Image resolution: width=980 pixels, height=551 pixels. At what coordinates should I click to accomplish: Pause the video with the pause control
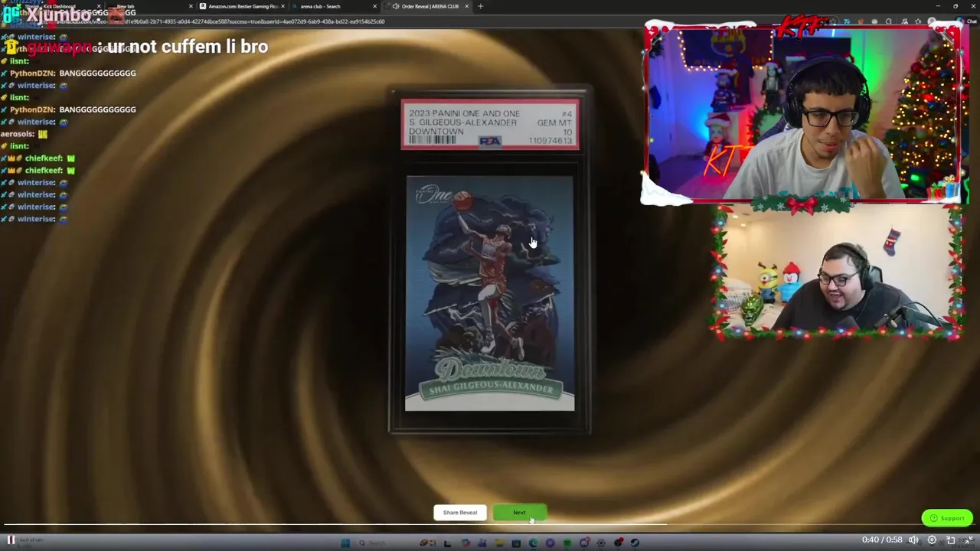[x=11, y=540]
